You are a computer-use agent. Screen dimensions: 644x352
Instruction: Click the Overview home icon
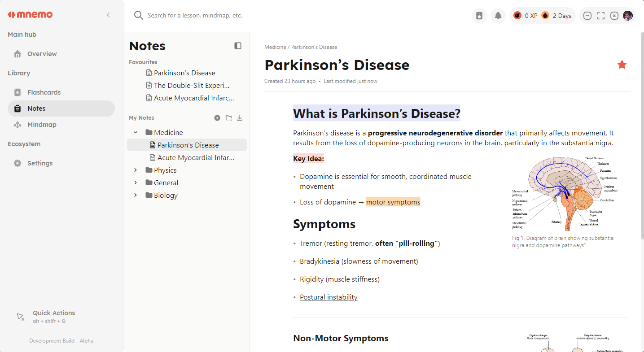click(x=18, y=54)
